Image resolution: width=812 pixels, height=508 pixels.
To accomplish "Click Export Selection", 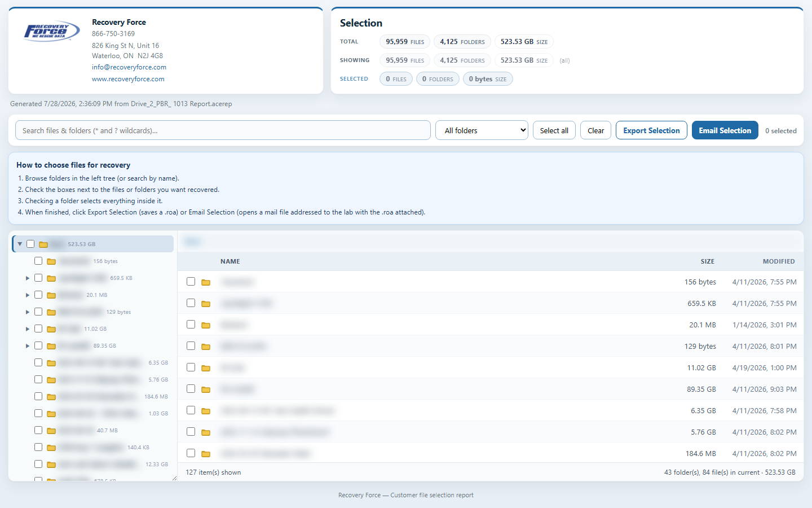I will click(x=651, y=130).
